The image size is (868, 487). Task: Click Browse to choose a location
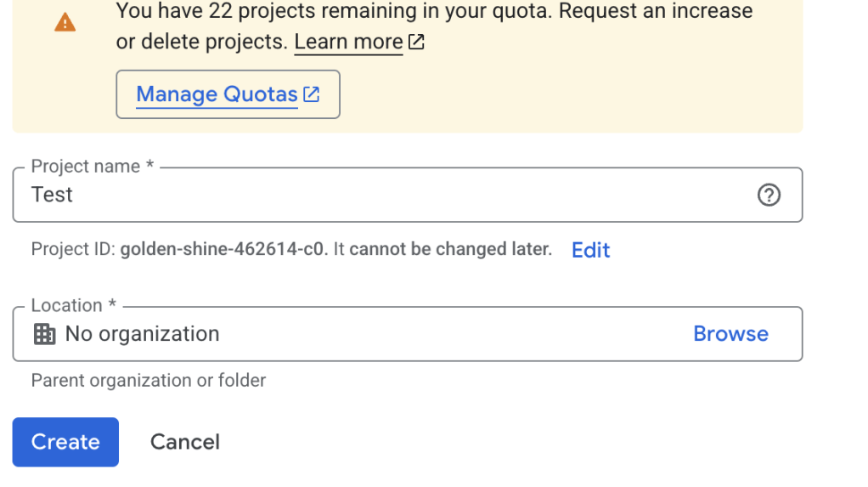tap(730, 334)
